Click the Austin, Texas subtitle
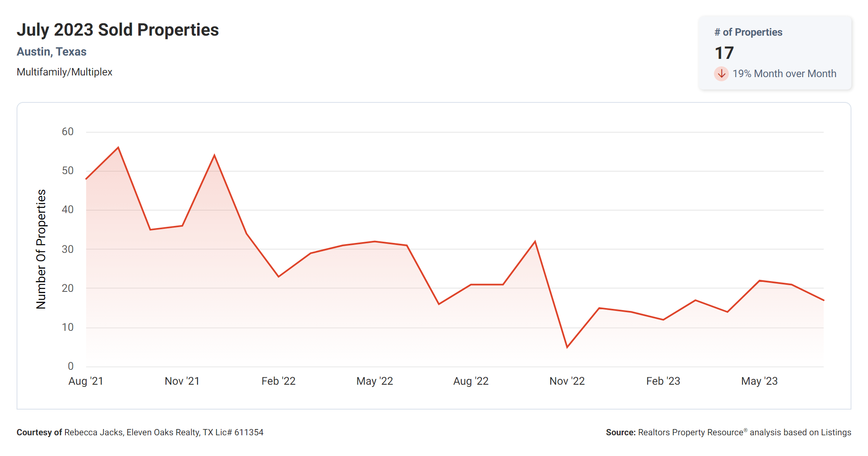 51,52
